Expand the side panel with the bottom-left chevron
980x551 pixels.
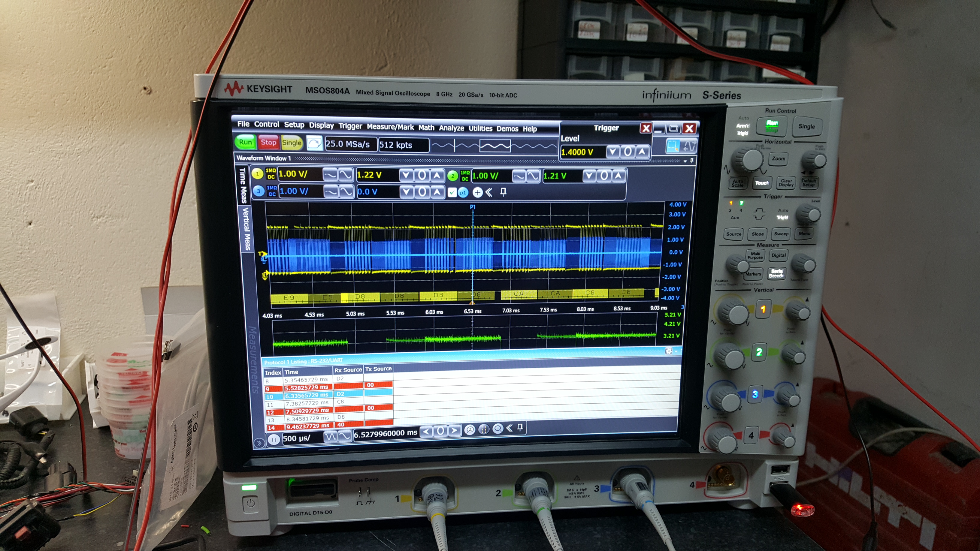coord(259,443)
